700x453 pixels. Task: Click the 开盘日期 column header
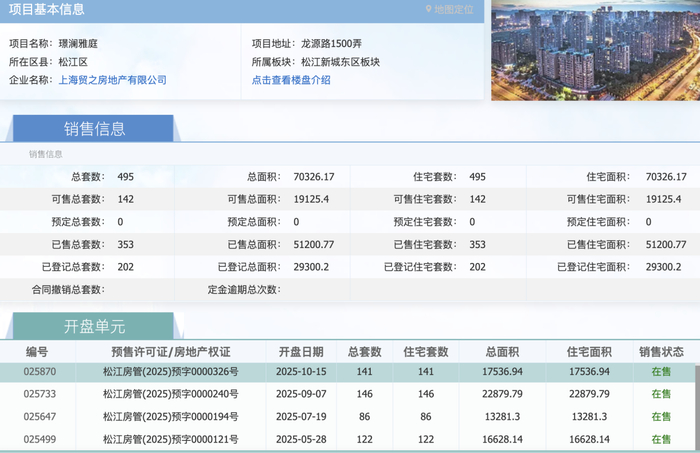300,352
